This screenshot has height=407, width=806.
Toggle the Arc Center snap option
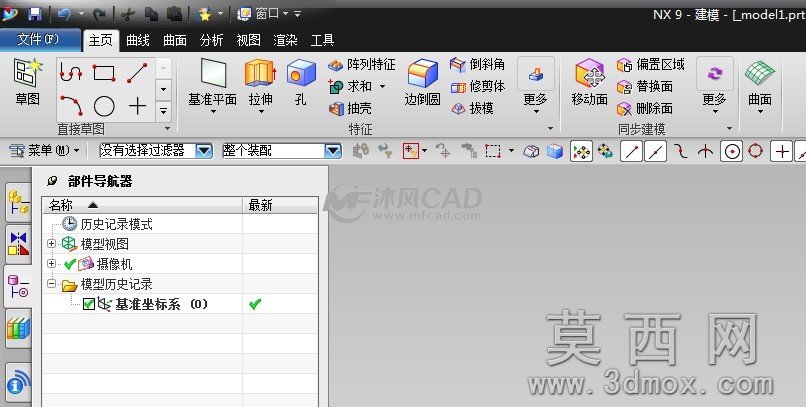731,151
